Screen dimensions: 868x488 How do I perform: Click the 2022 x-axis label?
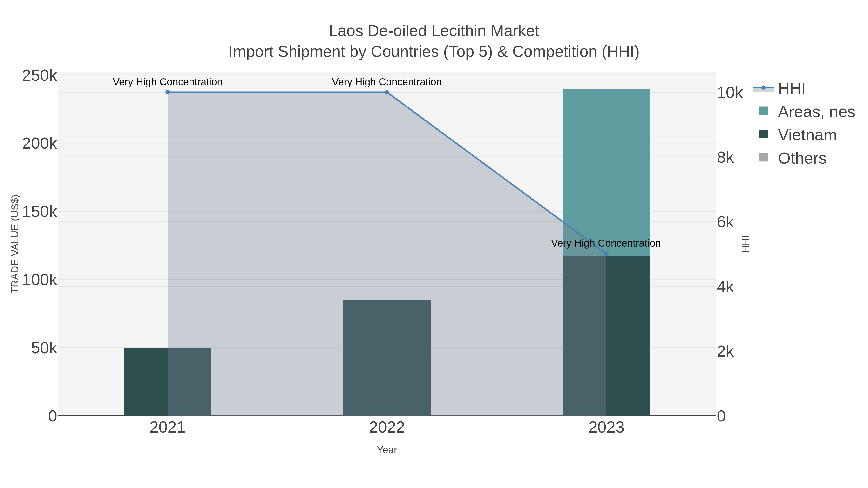point(387,428)
